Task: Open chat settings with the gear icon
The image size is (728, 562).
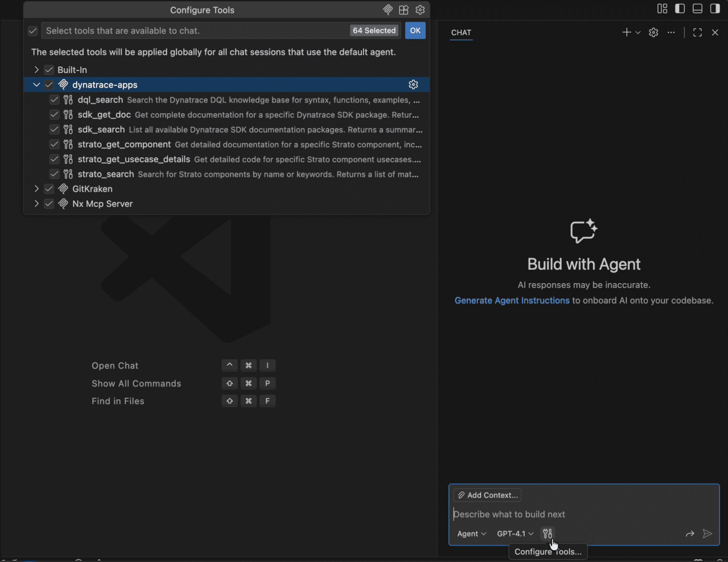Action: (x=653, y=32)
